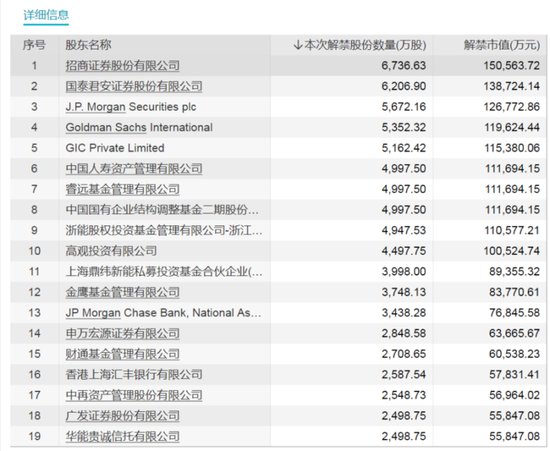Select market value 110,577.21
This screenshot has width=550, height=451.
point(512,230)
